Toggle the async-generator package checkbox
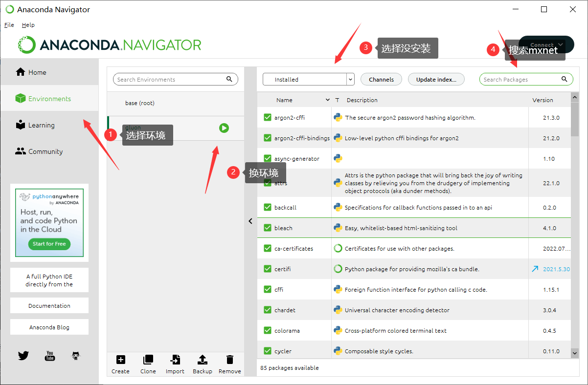Screen dimensions: 588x385 pos(267,158)
